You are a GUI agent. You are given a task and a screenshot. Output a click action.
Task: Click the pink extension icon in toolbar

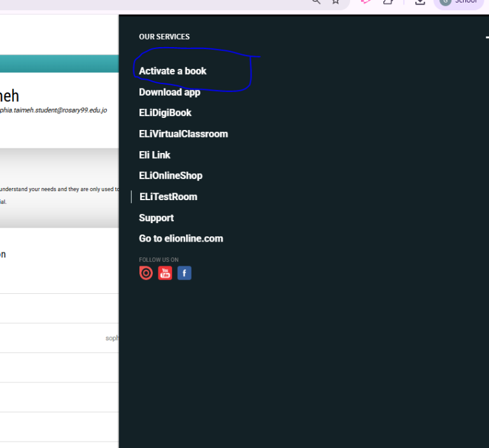click(x=366, y=2)
